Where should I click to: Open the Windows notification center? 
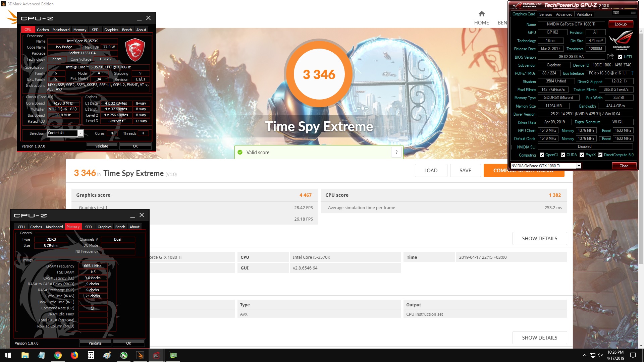point(633,355)
